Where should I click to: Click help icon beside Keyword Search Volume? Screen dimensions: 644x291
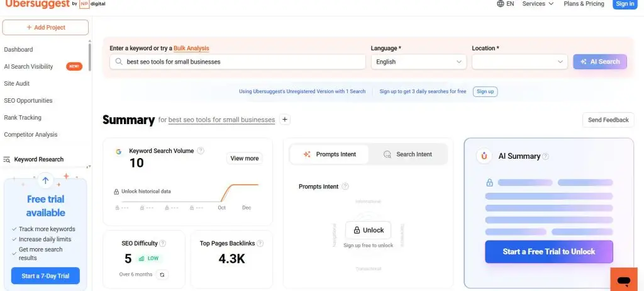point(201,151)
